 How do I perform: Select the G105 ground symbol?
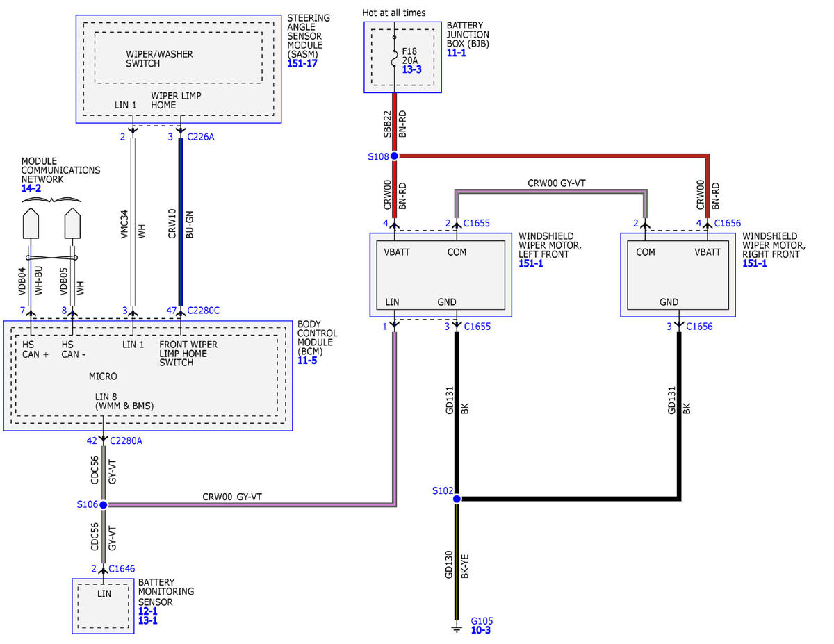click(457, 627)
